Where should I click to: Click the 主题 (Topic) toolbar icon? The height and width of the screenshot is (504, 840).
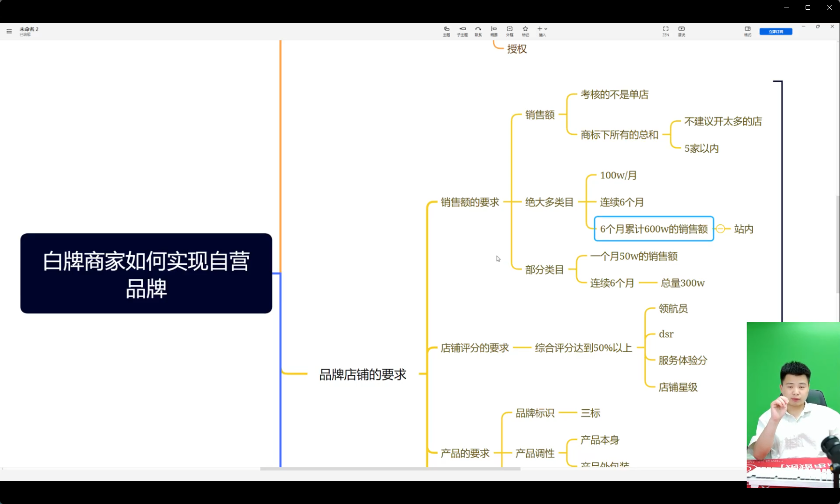pos(446,31)
